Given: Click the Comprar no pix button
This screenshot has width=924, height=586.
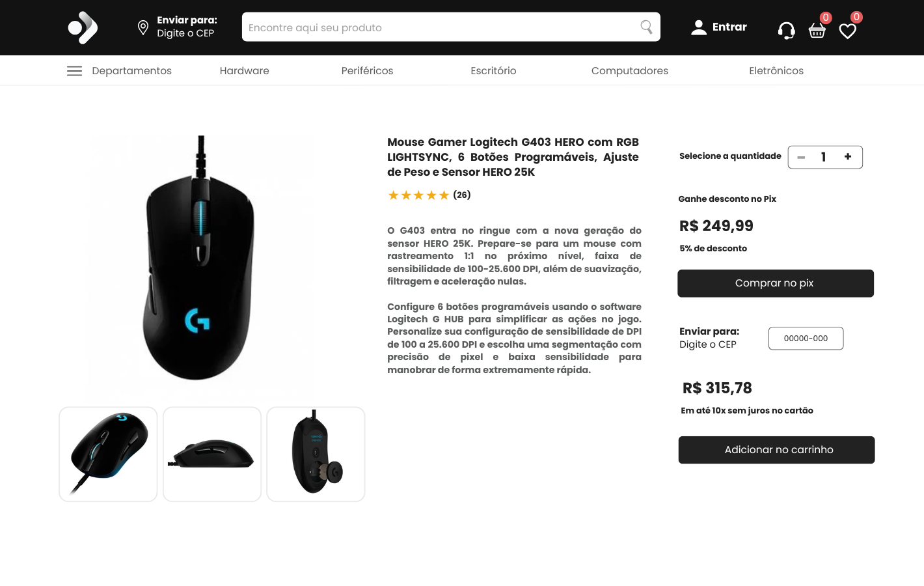Looking at the screenshot, I should [x=776, y=283].
